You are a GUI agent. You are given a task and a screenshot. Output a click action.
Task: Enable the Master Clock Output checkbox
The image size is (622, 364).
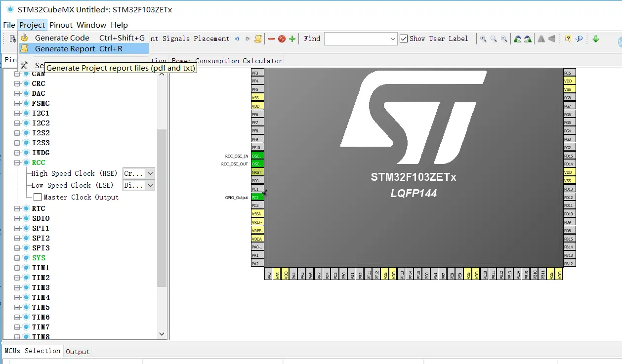coord(38,197)
